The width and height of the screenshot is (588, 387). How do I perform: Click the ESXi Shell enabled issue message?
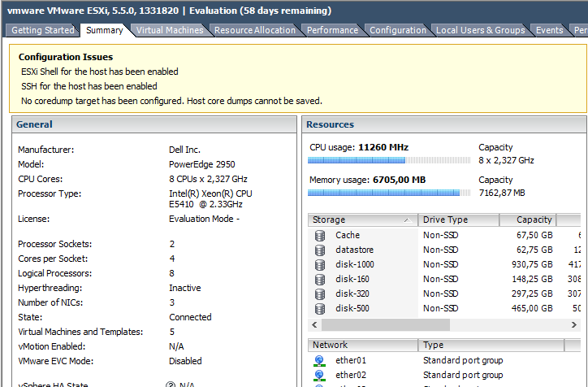point(100,72)
